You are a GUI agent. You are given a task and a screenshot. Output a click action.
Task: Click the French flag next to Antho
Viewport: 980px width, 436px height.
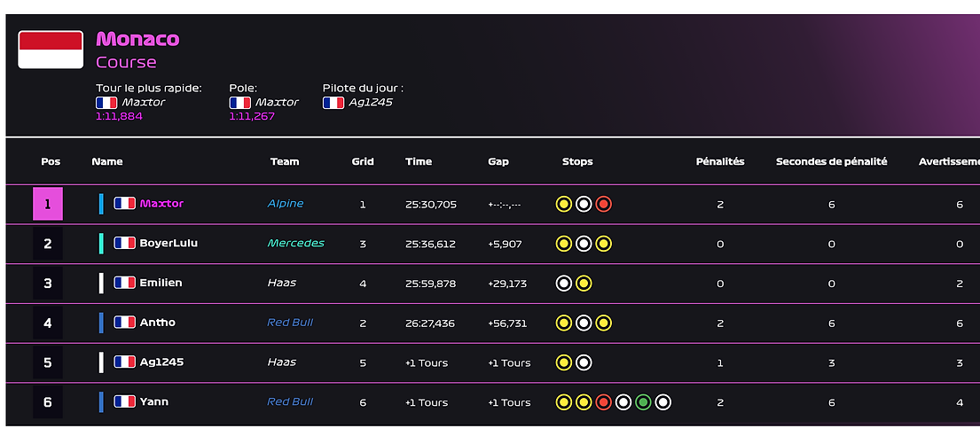click(x=124, y=323)
